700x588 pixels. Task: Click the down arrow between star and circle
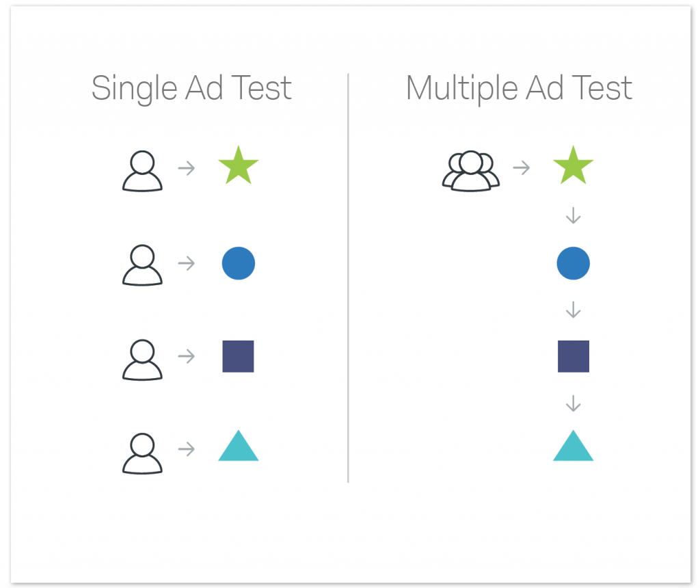574,215
